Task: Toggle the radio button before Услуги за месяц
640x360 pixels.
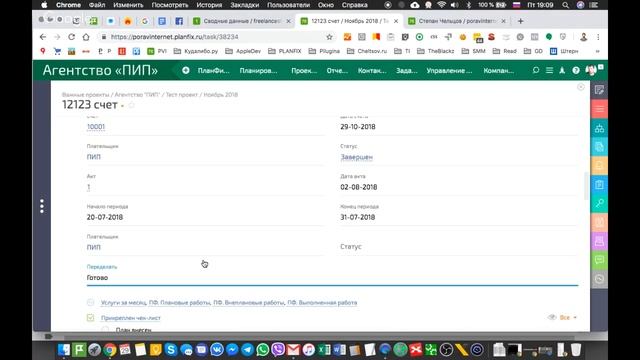Action: click(x=91, y=302)
